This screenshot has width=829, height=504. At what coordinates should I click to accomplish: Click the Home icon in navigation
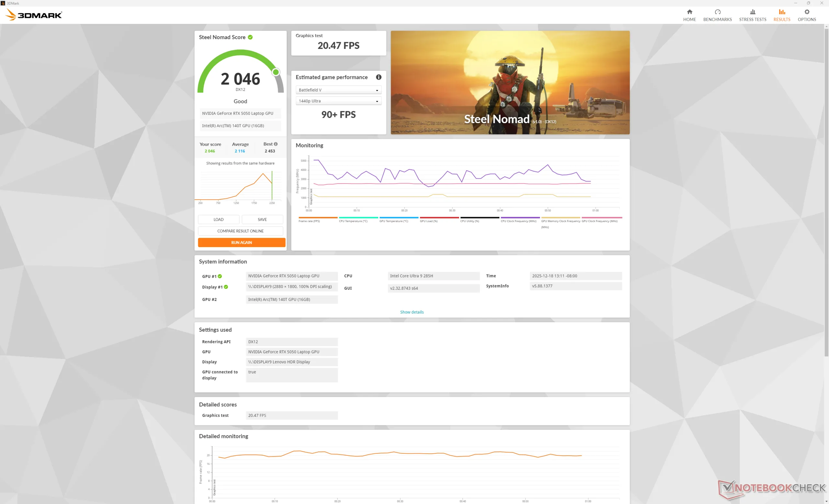tap(689, 12)
